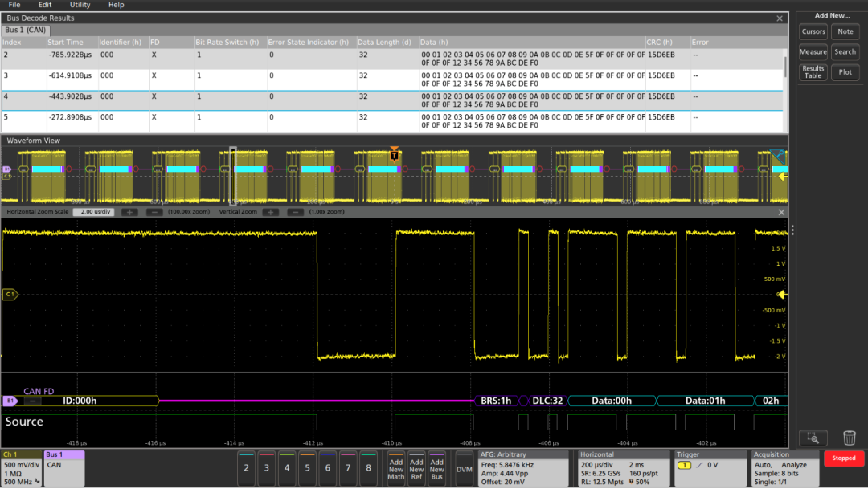
Task: Open the Help menu
Action: point(117,5)
